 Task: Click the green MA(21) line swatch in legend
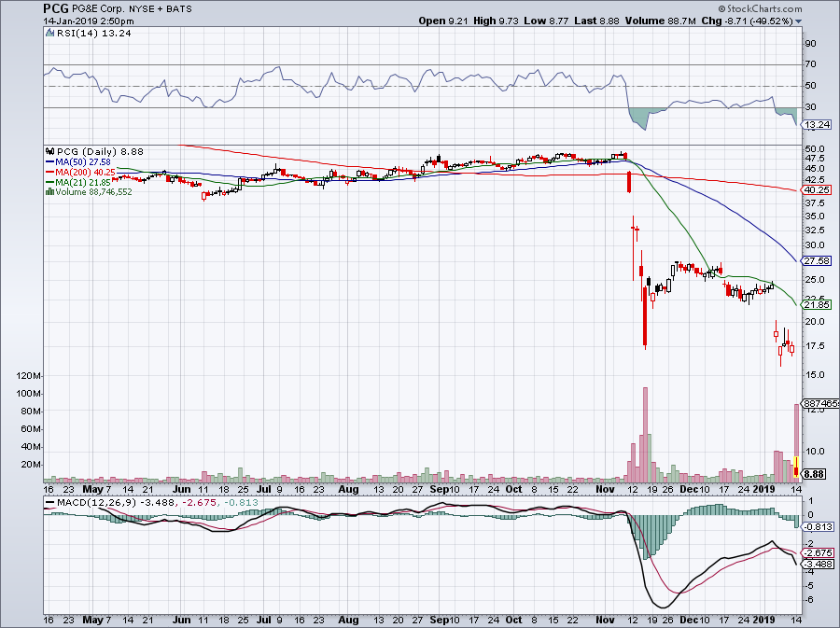49,182
